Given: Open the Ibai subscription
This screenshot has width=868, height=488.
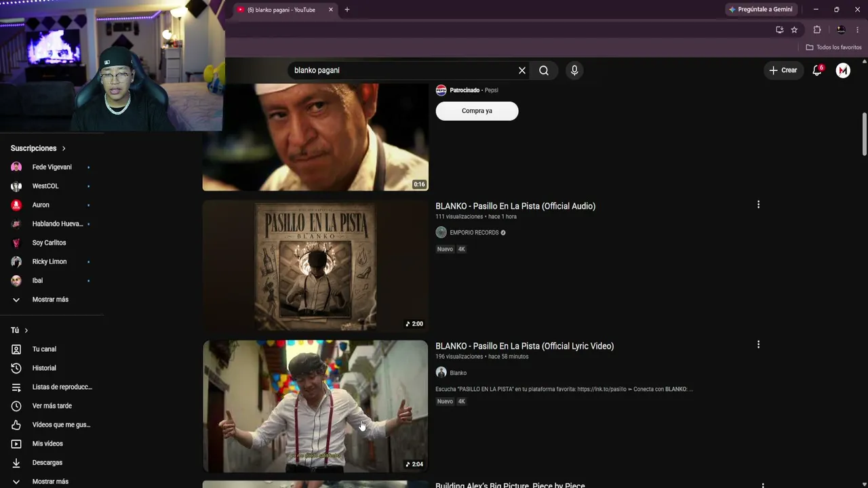Looking at the screenshot, I should tap(52, 281).
